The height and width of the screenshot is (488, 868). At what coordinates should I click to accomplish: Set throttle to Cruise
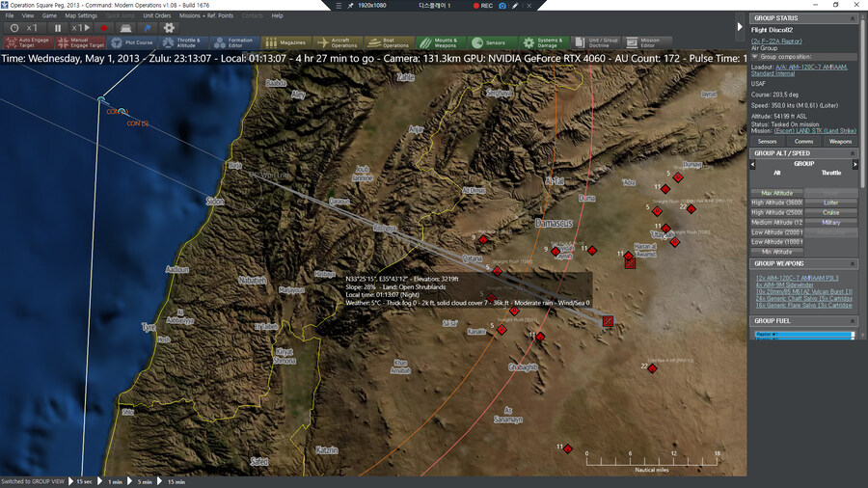[x=831, y=212]
